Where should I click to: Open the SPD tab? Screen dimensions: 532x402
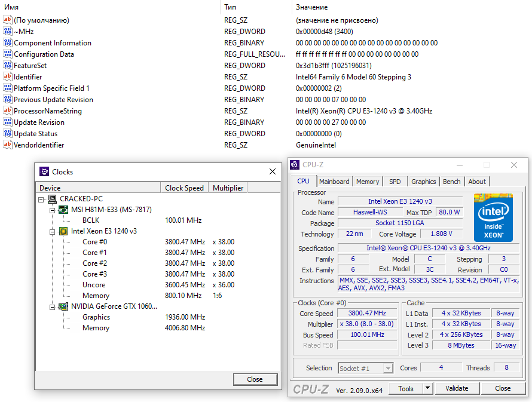395,182
